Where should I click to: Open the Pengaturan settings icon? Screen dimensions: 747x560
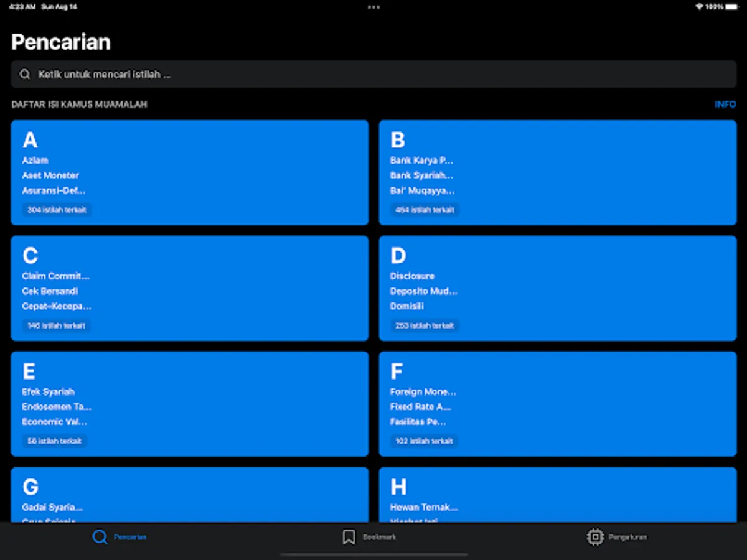tap(595, 537)
